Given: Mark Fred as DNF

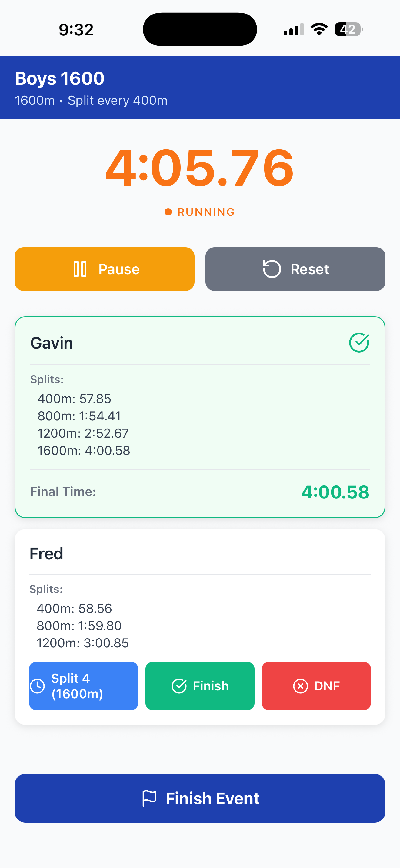Looking at the screenshot, I should 316,686.
